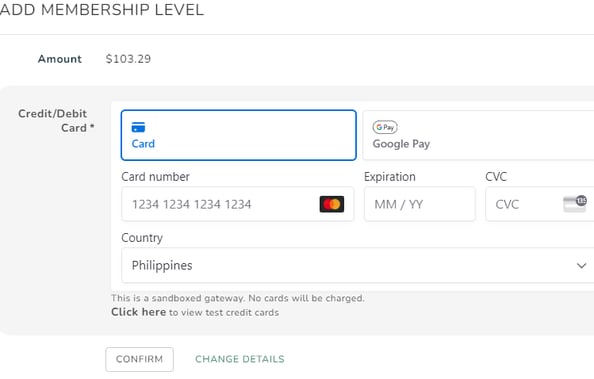Click the CHANGE DETAILS link
594x379 pixels.
[x=240, y=359]
